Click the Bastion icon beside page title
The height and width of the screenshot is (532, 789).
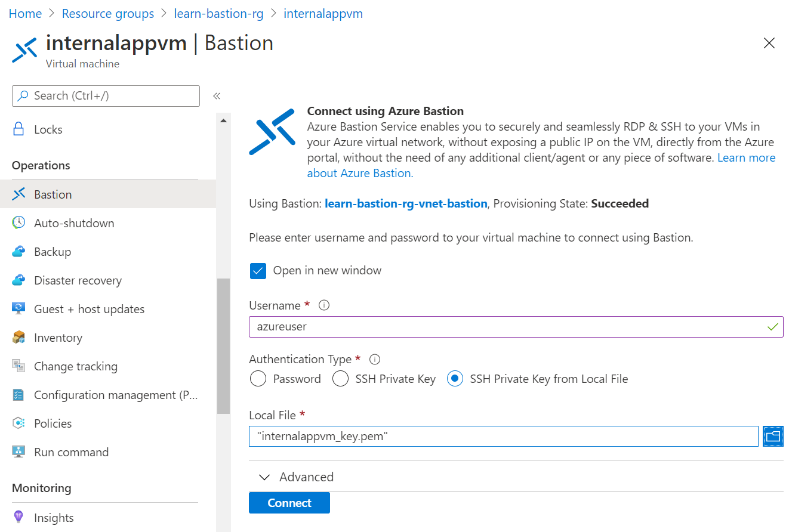[24, 50]
